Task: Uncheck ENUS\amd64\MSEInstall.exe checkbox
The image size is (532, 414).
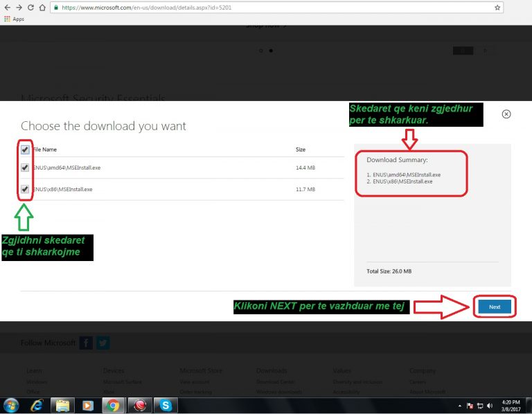Action: point(25,168)
